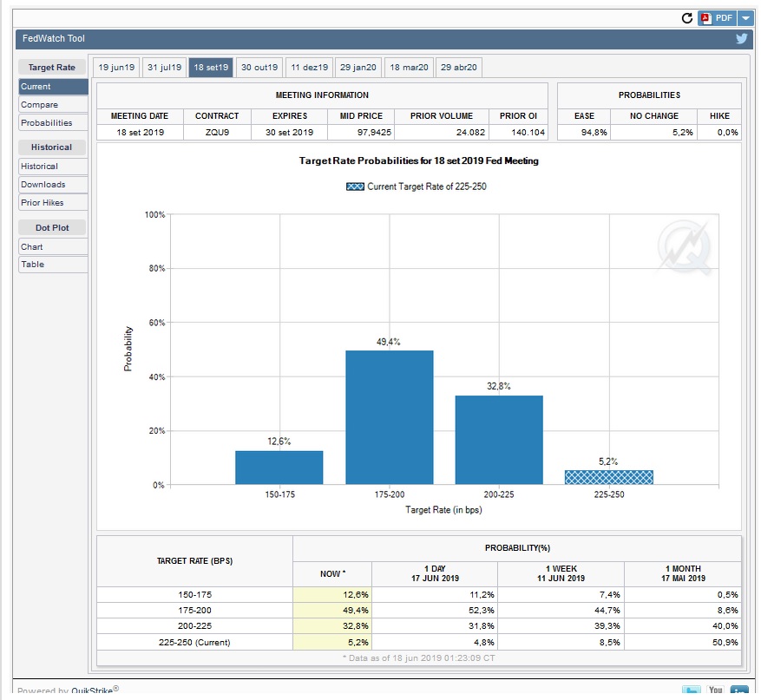Click the Twitter bird icon in header
Viewport: 761px width, 700px height.
(742, 38)
